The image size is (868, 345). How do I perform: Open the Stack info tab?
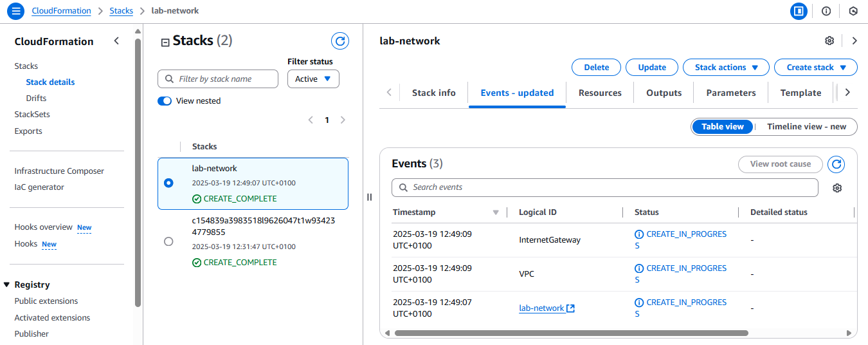(434, 93)
